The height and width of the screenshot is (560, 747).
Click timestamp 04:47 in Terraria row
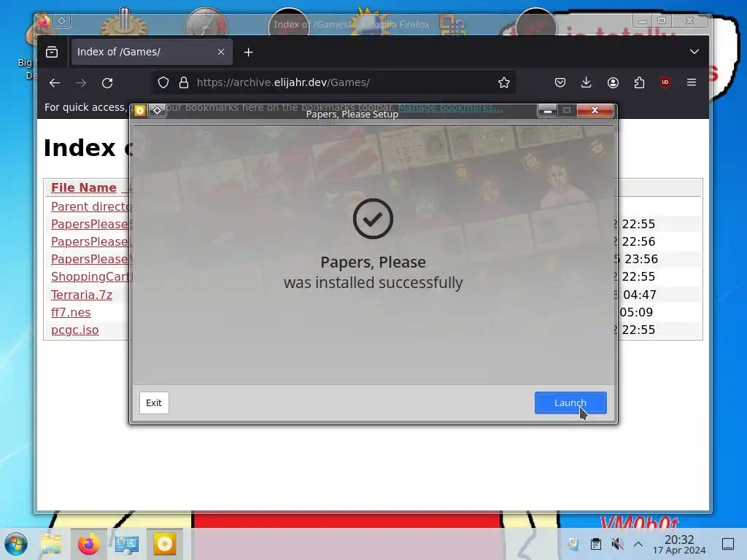[639, 295]
